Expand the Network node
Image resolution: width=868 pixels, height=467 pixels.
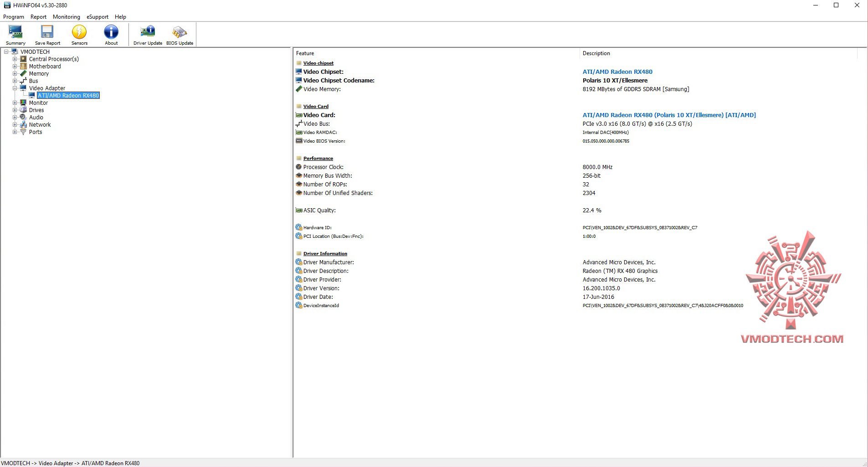coord(15,125)
